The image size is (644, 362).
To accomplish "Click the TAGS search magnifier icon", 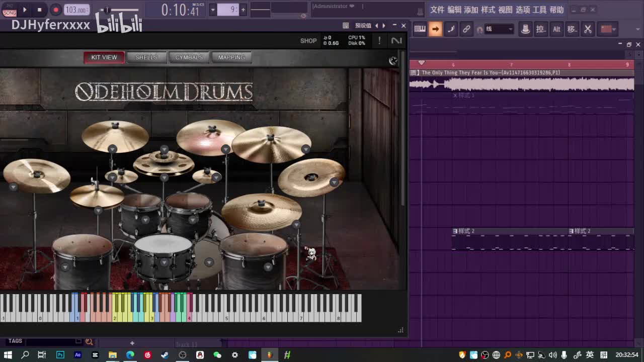I will coord(89,341).
